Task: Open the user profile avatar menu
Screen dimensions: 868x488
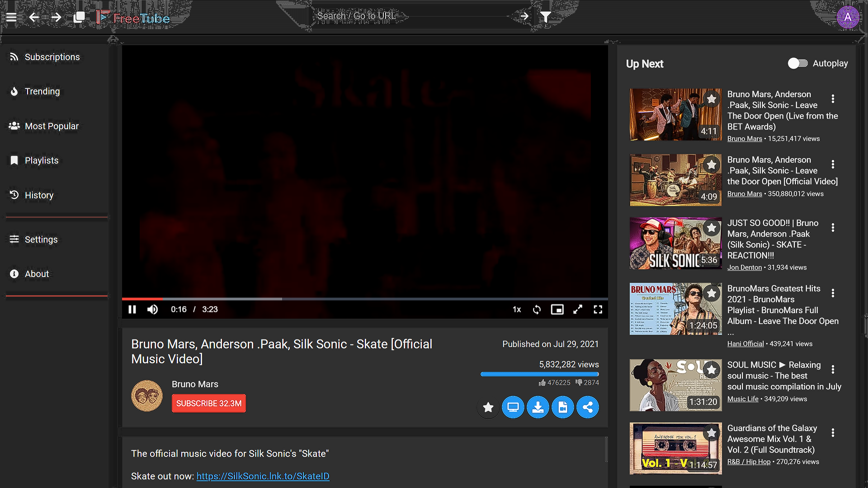Action: pos(849,17)
